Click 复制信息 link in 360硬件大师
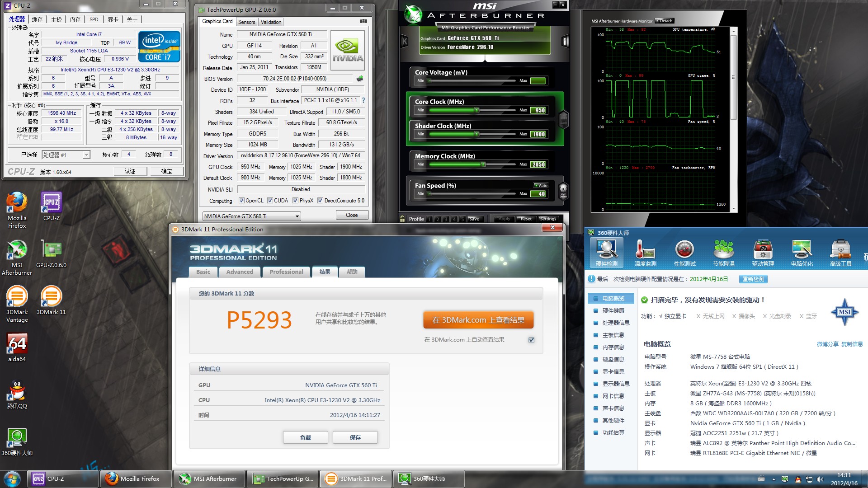Image resolution: width=868 pixels, height=488 pixels. click(852, 344)
